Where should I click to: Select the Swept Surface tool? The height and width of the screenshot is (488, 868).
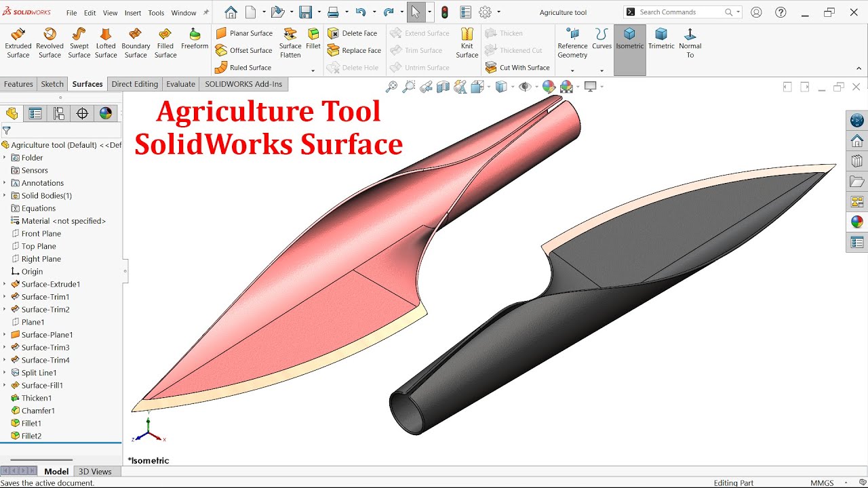pos(79,43)
